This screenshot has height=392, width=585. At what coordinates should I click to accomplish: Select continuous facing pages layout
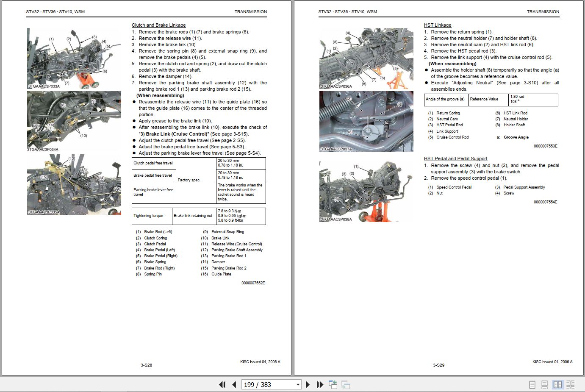(x=571, y=384)
